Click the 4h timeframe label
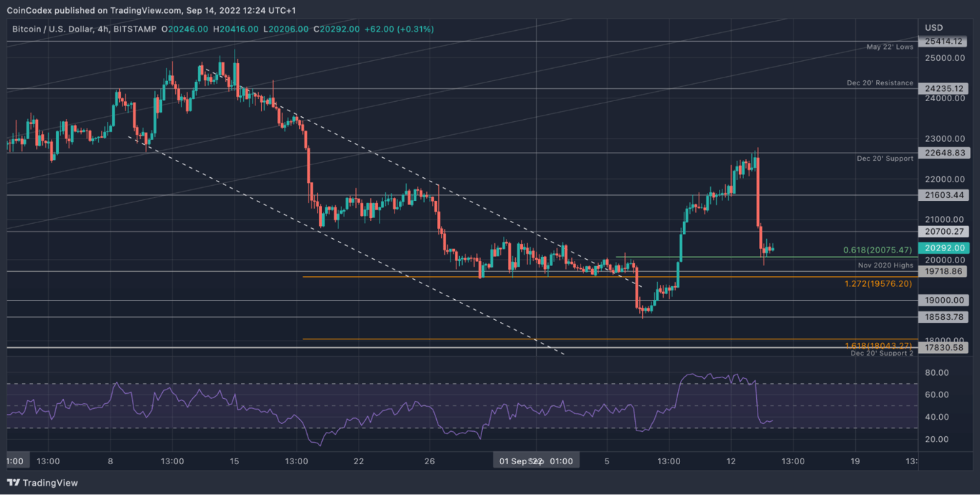980x495 pixels. (x=103, y=30)
